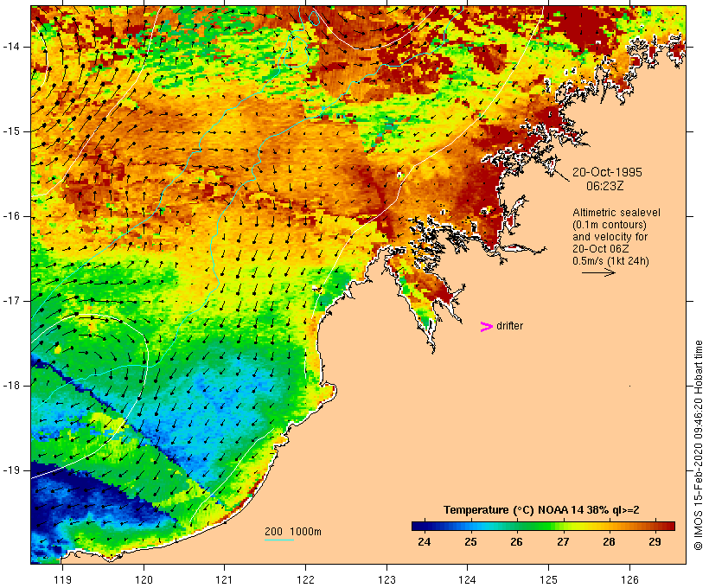Click the IMOS copyright timestamp text
This screenshot has height=588, width=709.
[698, 445]
